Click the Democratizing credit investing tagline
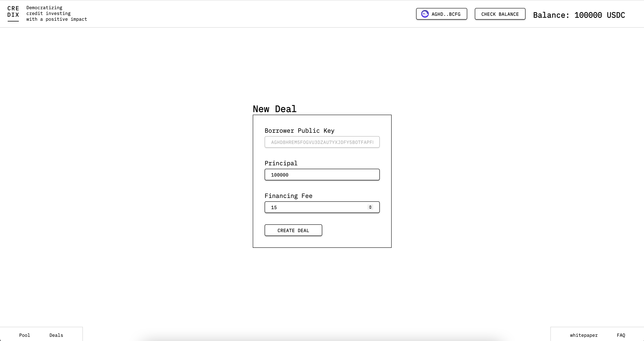The height and width of the screenshot is (341, 644). point(57,13)
